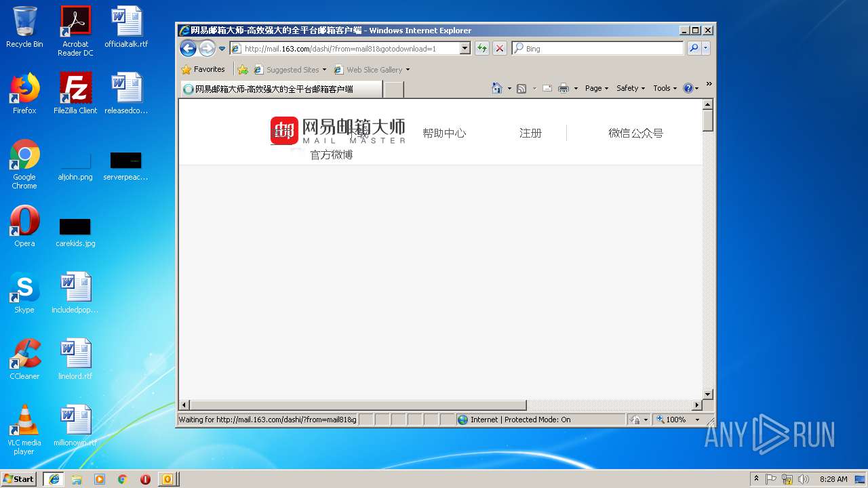Expand the command bar overflow chevron

tap(709, 84)
